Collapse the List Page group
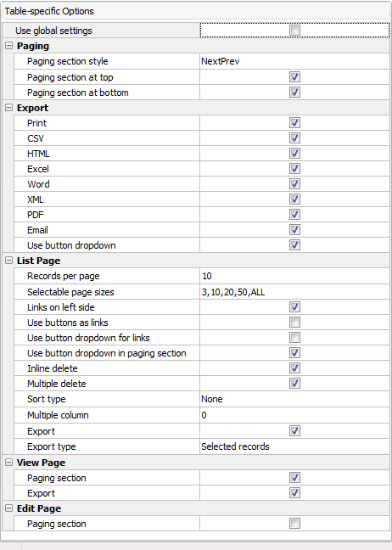This screenshot has width=392, height=550. click(9, 261)
